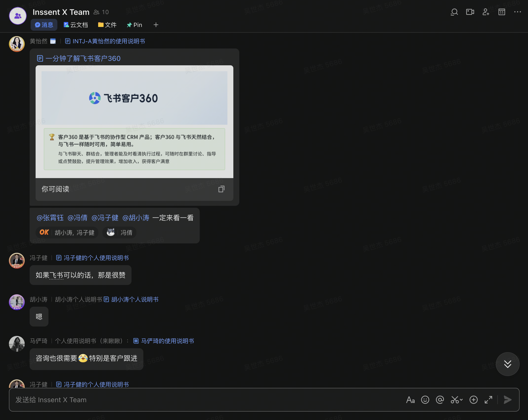The width and height of the screenshot is (528, 420).
Task: Open the 飞书客户360 document preview thumbnail
Action: (x=134, y=122)
